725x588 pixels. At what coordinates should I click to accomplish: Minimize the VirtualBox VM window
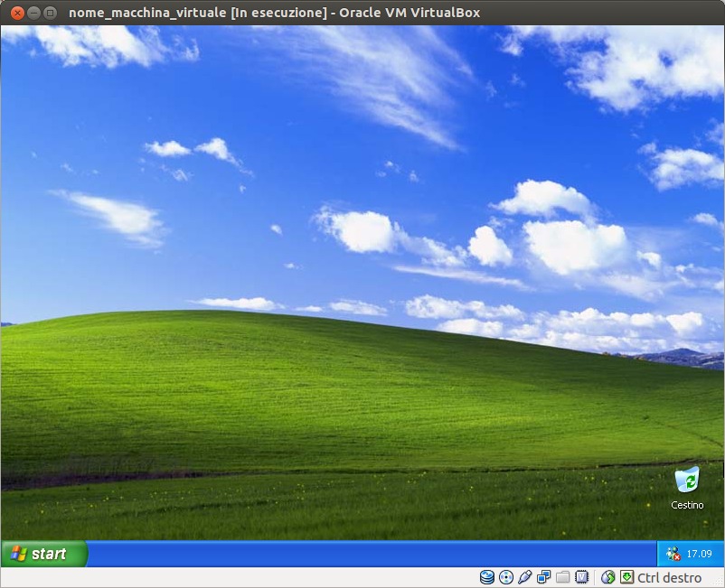[x=33, y=13]
